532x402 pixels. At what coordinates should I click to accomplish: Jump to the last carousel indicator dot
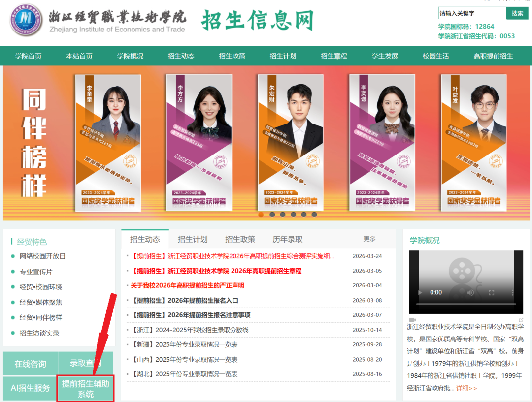[x=314, y=215]
